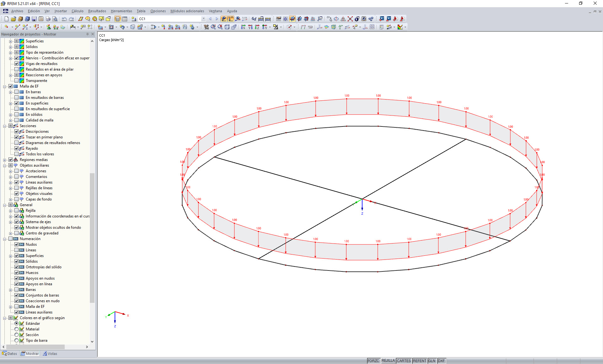
Task: Toggle Show Load Values icon
Action: point(231,19)
